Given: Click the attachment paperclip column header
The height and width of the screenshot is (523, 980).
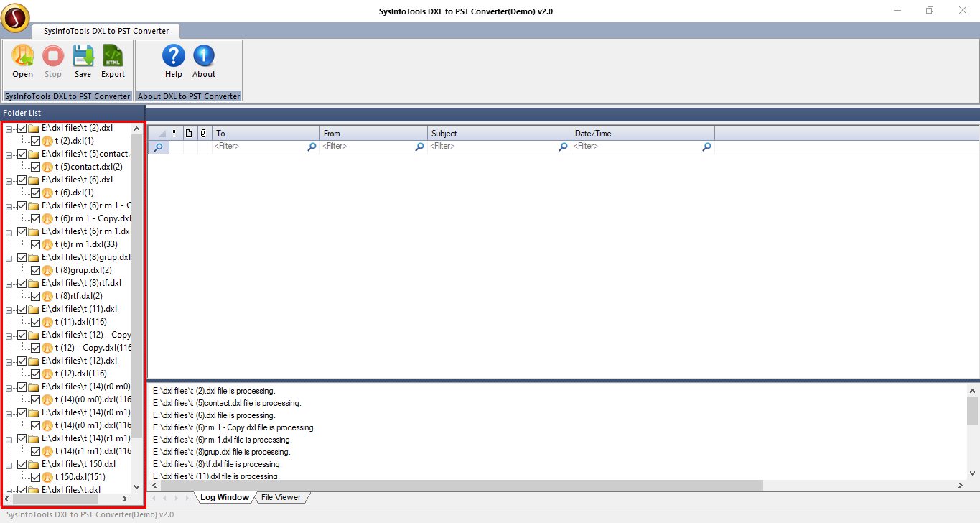Looking at the screenshot, I should (203, 134).
